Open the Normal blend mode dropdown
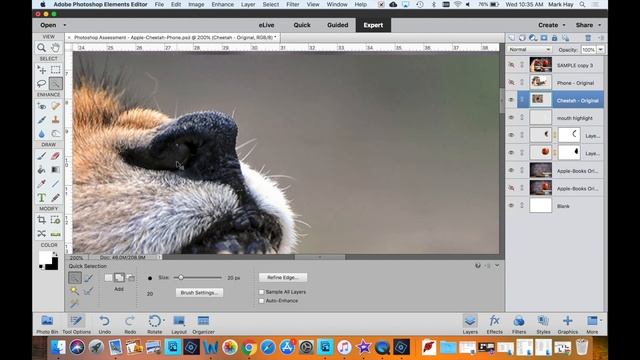 (x=529, y=49)
